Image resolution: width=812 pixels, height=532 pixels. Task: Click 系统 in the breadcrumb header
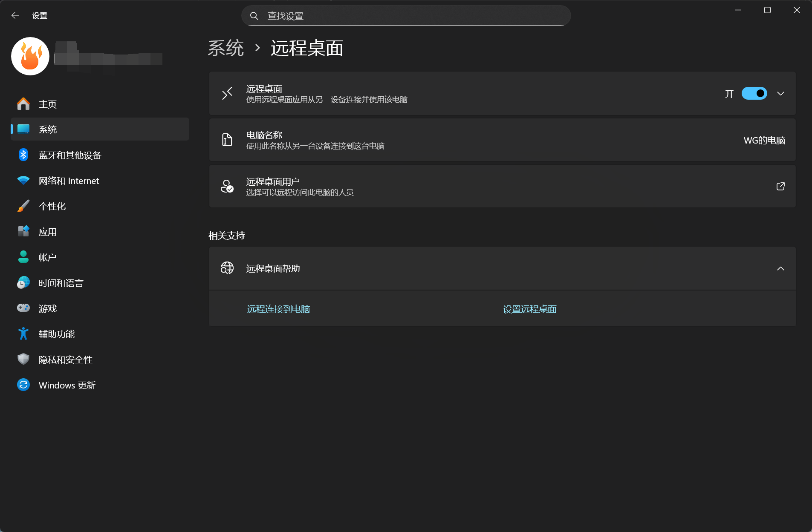click(x=225, y=48)
